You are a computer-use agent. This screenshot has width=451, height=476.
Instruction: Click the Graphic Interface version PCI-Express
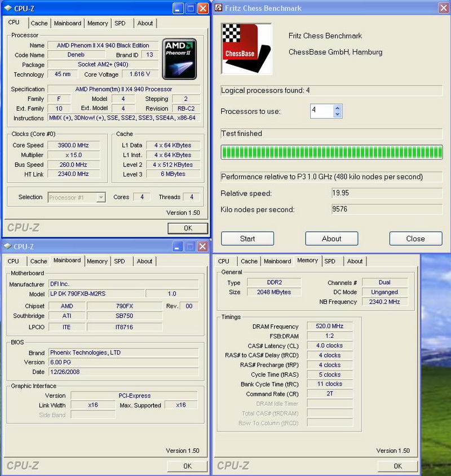(x=134, y=395)
